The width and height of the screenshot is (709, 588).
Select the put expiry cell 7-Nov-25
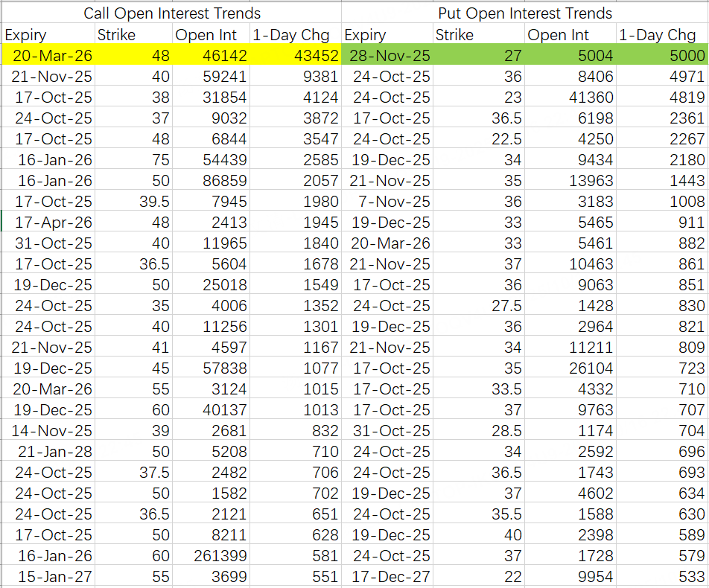coord(387,201)
